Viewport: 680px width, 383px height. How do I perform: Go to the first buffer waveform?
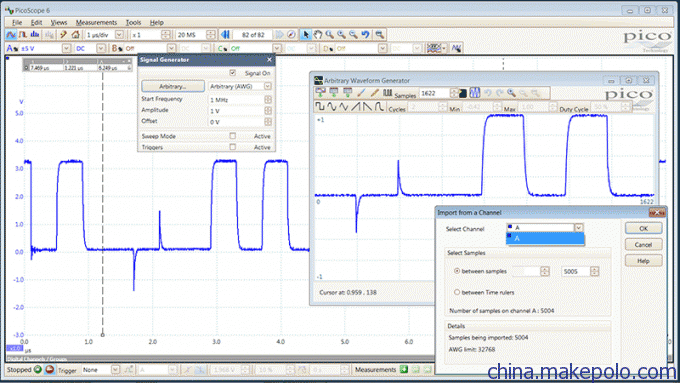225,35
